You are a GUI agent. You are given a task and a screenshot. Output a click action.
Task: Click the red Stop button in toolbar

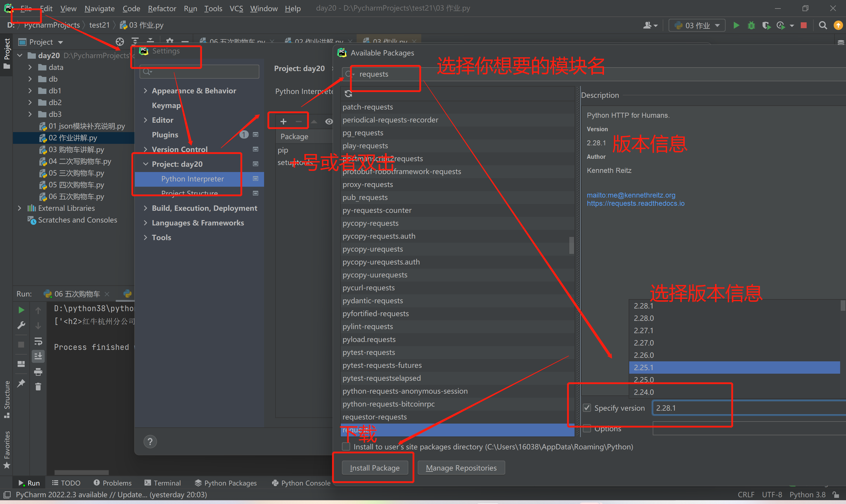point(803,26)
